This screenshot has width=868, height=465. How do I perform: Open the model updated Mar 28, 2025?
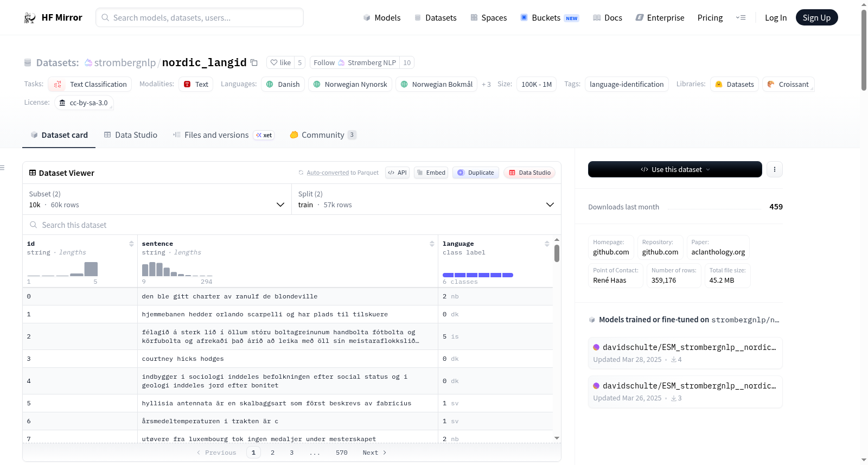tap(685, 353)
